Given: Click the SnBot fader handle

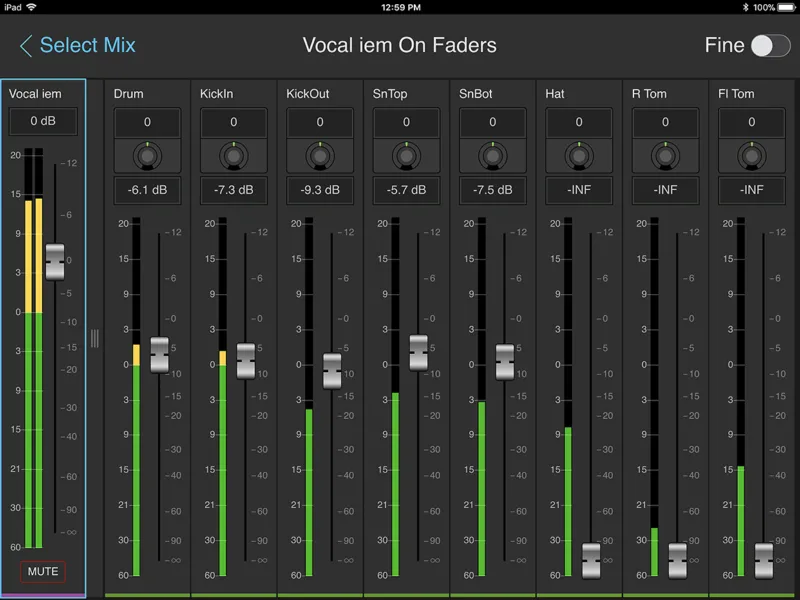Looking at the screenshot, I should click(x=505, y=362).
